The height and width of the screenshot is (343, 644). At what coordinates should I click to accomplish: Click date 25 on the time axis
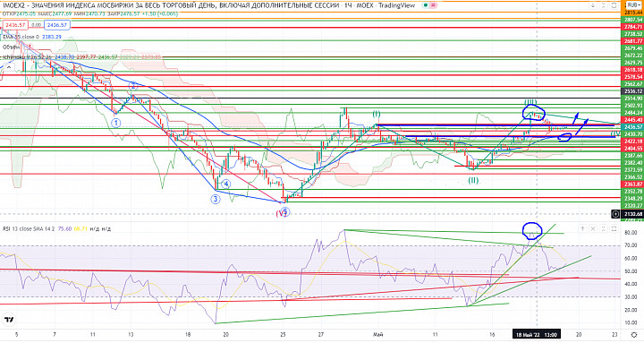(x=283, y=335)
